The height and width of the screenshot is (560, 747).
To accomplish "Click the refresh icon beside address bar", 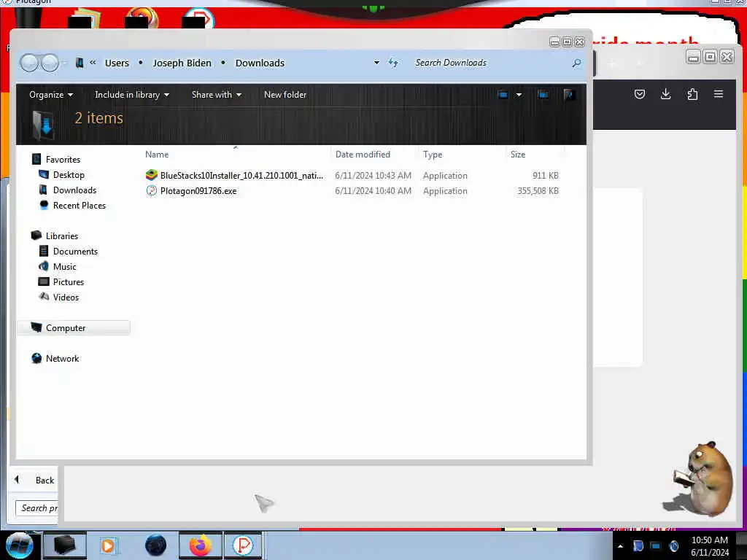I will 393,63.
